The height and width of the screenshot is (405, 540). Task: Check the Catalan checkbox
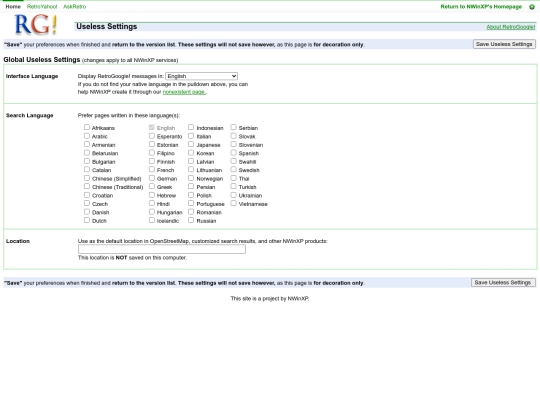(87, 169)
